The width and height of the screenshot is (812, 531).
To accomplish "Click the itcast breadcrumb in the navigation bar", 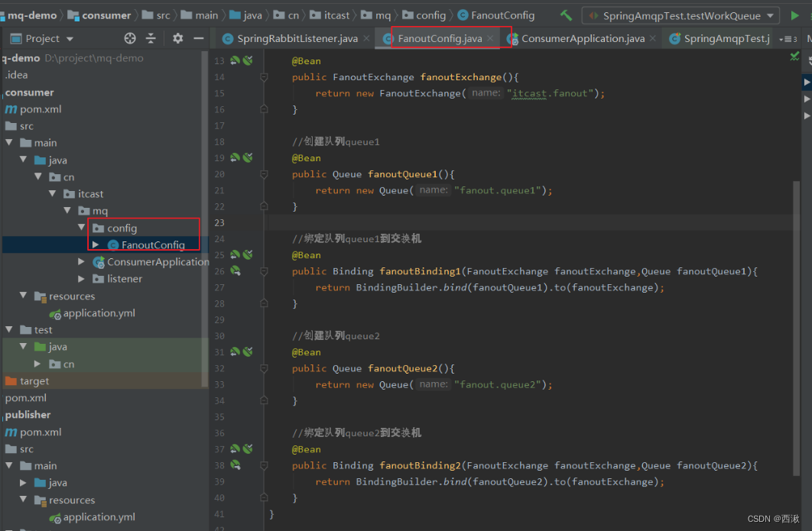I will coord(330,15).
